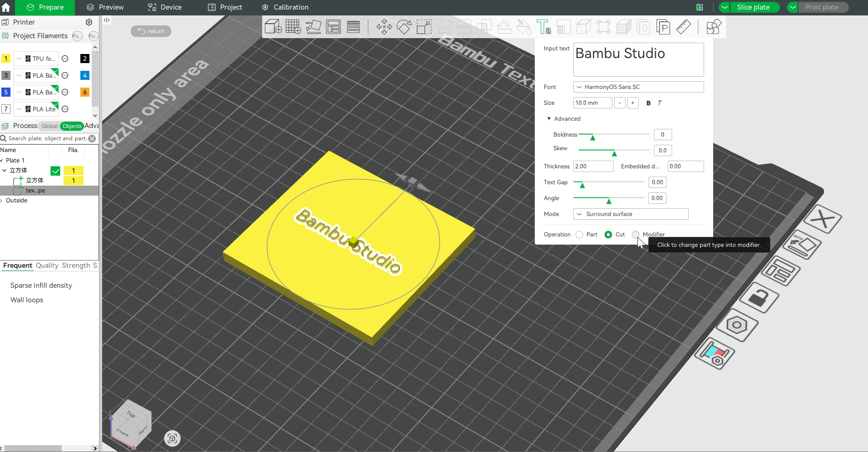Toggle the Text shape tool
This screenshot has width=868, height=452.
point(543,27)
